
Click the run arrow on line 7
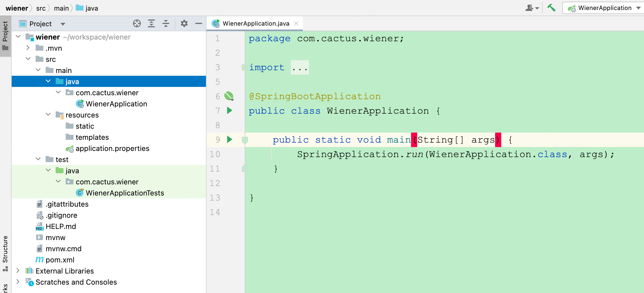tap(230, 111)
